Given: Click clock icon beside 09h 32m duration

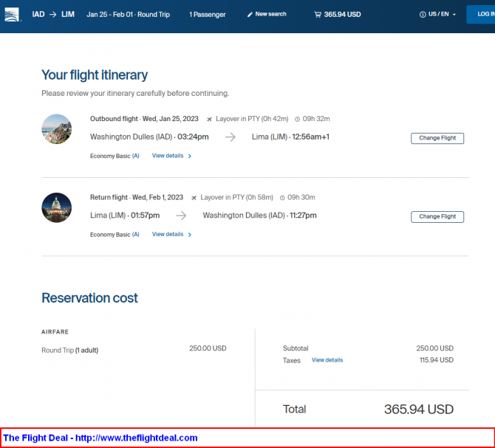Looking at the screenshot, I should (297, 119).
